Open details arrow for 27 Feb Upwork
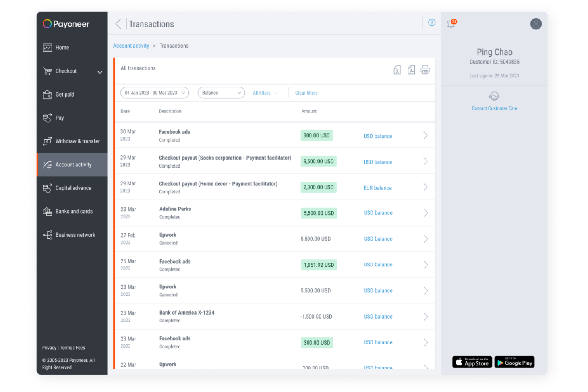588x392 pixels. [x=426, y=239]
